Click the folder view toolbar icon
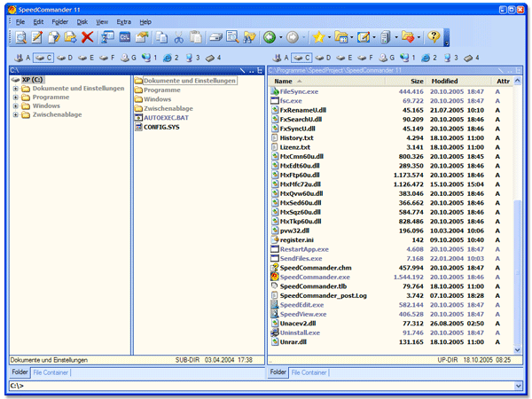Image resolution: width=532 pixels, height=399 pixels. pos(341,37)
